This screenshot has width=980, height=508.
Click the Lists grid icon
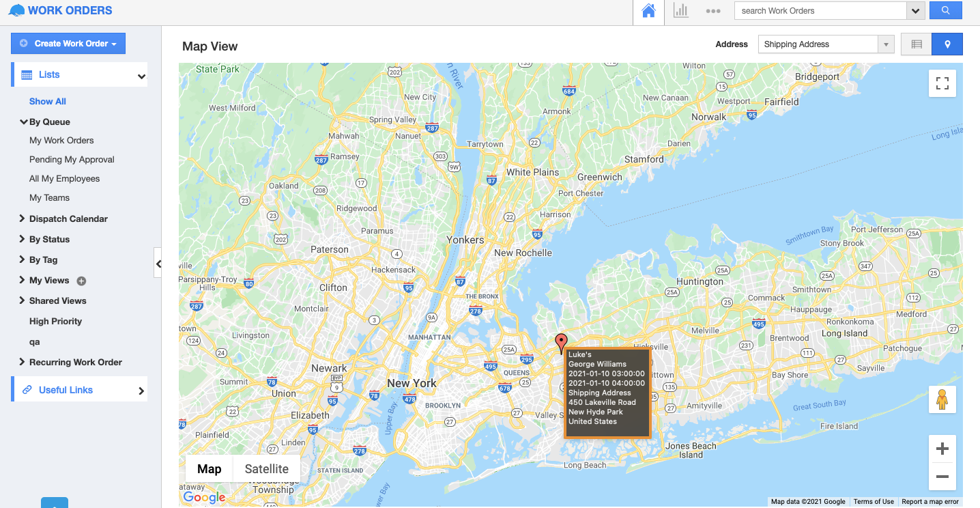tap(27, 75)
